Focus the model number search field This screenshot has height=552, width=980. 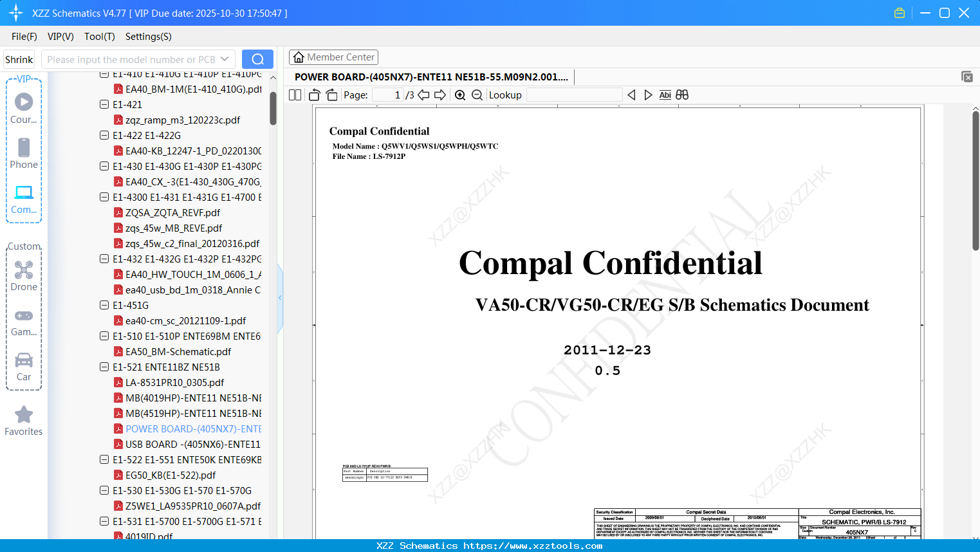point(132,59)
